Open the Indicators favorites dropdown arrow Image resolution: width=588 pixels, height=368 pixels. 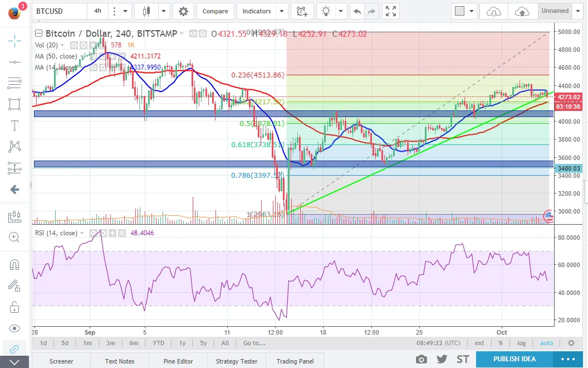click(282, 11)
